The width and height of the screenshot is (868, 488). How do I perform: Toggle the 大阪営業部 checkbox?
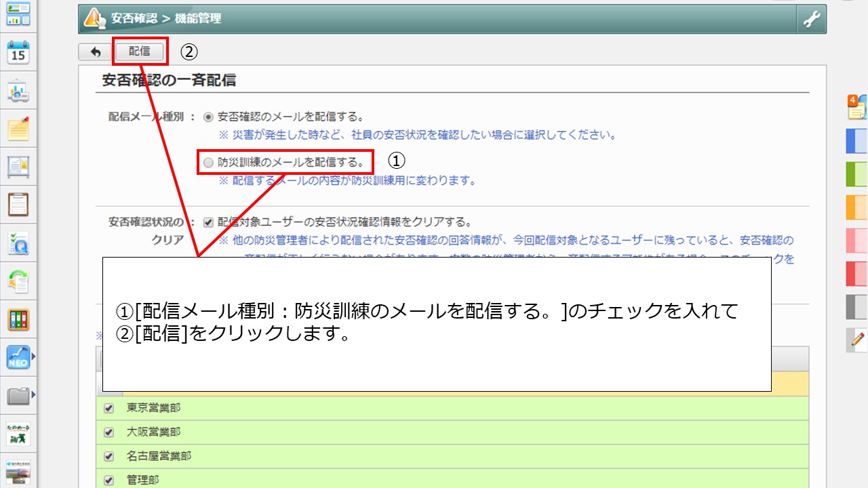(108, 432)
